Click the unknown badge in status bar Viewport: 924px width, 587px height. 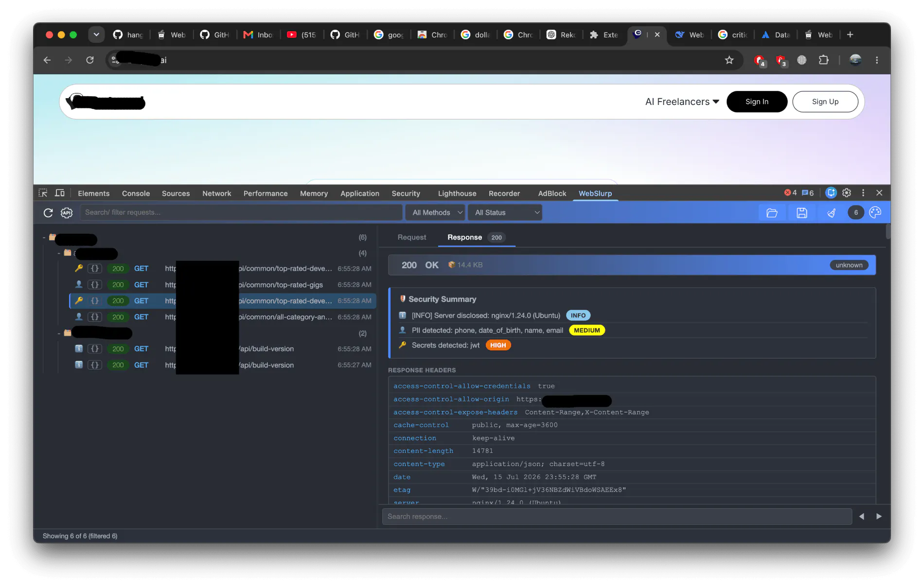tap(849, 265)
